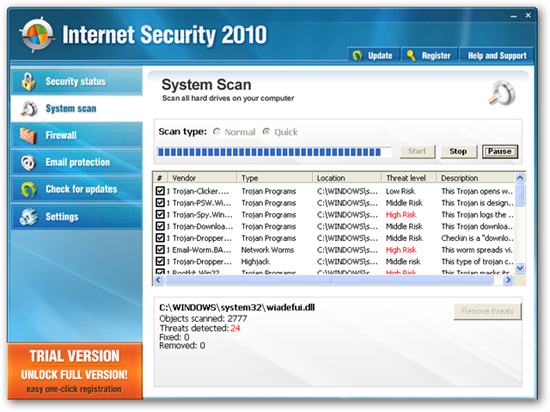
Task: Click the Objects scanned: 2777 text
Action: [203, 318]
